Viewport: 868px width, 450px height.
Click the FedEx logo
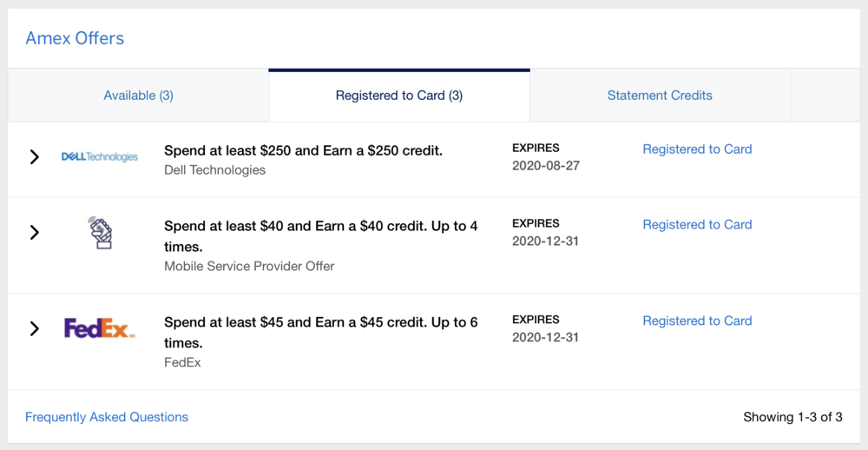[99, 328]
